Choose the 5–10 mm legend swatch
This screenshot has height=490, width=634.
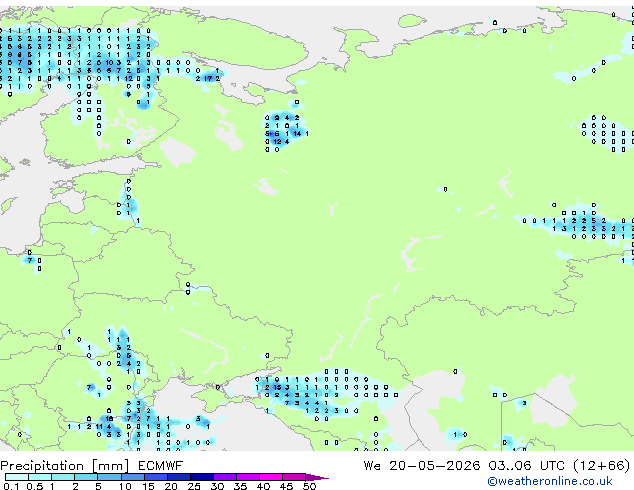click(x=109, y=477)
